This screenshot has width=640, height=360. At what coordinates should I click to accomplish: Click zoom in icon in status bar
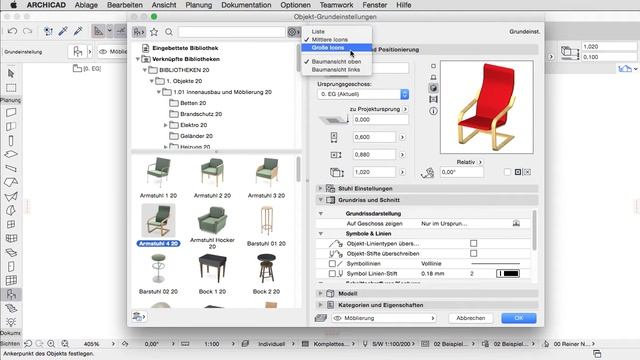point(51,344)
